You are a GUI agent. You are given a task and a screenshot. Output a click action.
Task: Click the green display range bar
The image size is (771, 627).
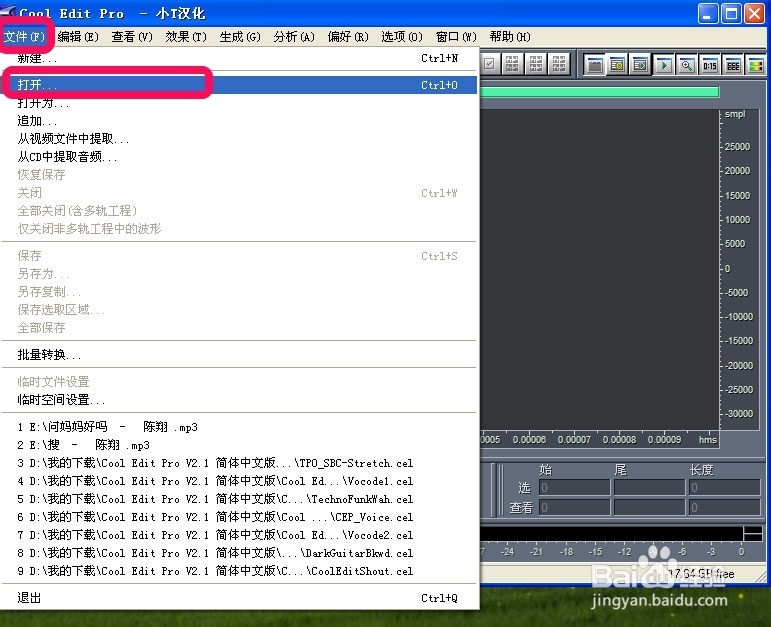(599, 92)
